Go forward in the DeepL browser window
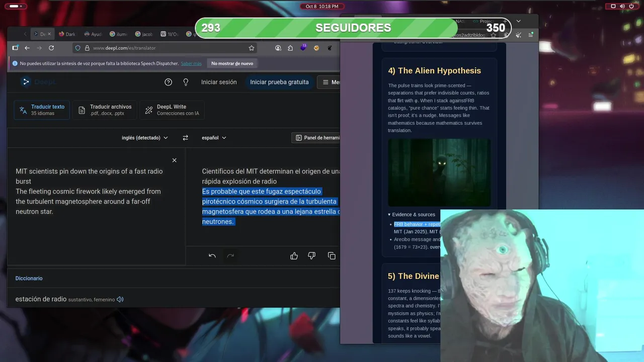This screenshot has width=644, height=362. pos(39,48)
